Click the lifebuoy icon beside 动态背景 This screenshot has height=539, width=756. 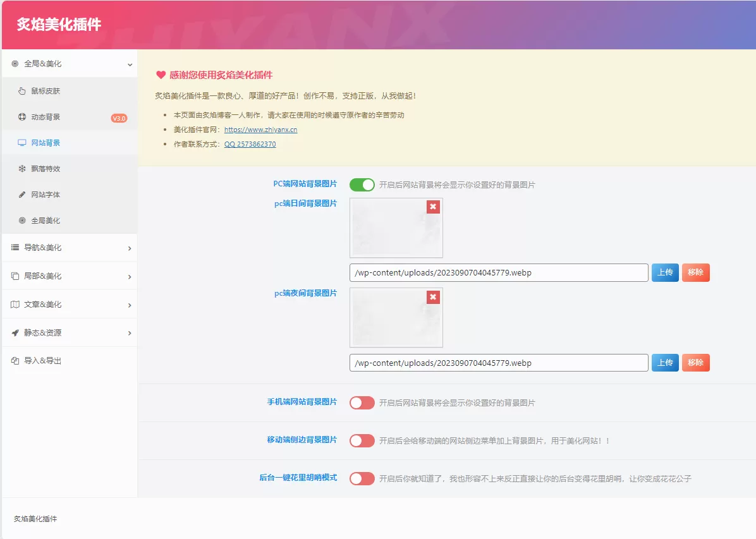[x=22, y=117]
